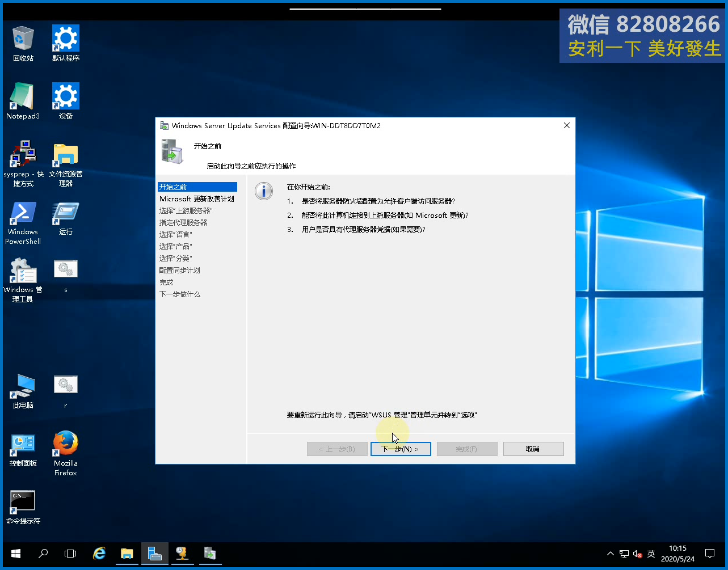Image resolution: width=728 pixels, height=570 pixels.
Task: Click the WSUS server icon in wizard header
Action: pyautogui.click(x=172, y=151)
